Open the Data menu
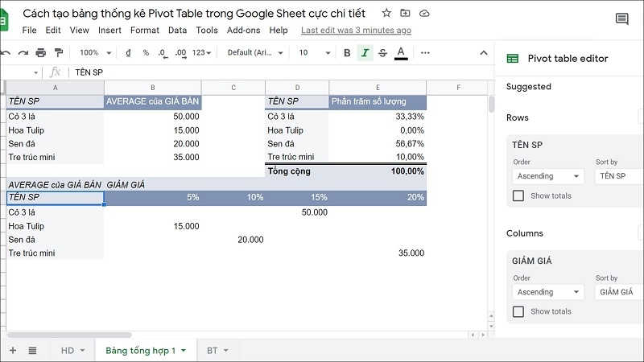 click(x=177, y=30)
